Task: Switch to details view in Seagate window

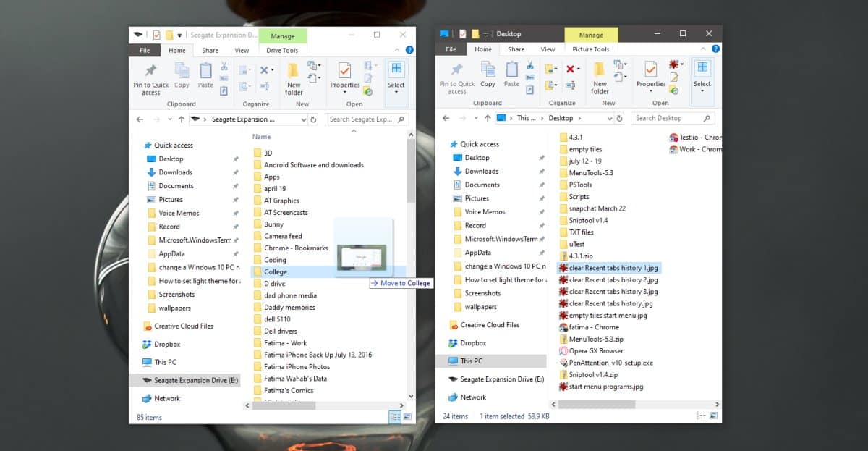Action: [x=395, y=417]
